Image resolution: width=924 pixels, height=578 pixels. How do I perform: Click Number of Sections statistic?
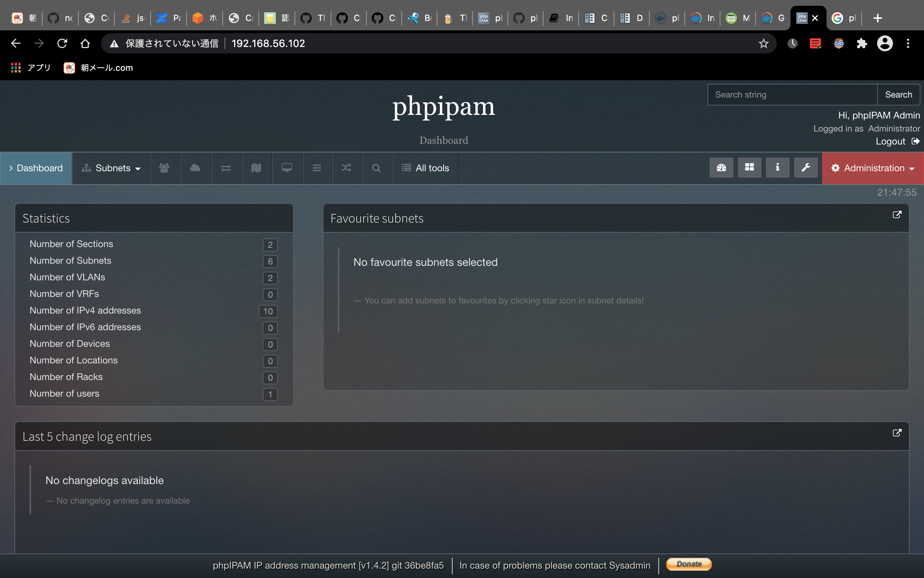point(153,244)
